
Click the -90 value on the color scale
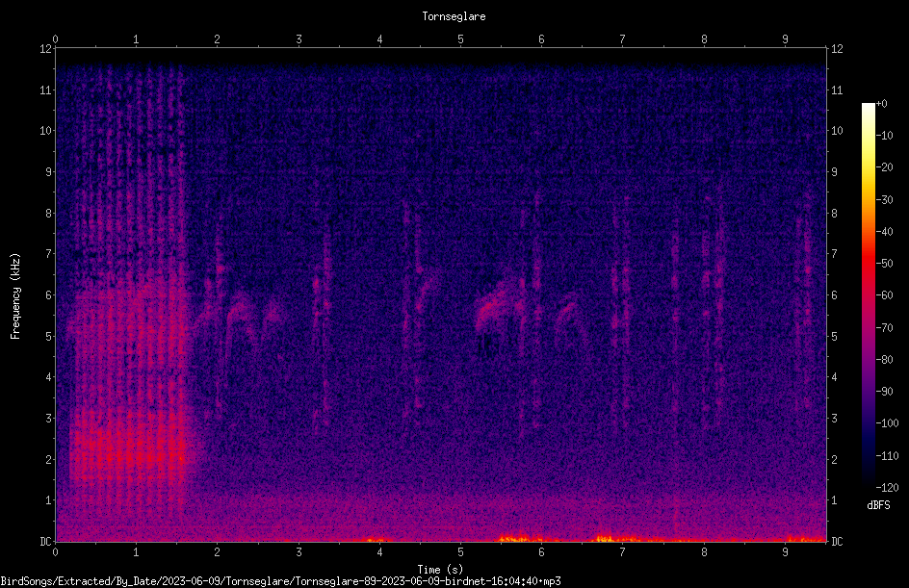(884, 392)
